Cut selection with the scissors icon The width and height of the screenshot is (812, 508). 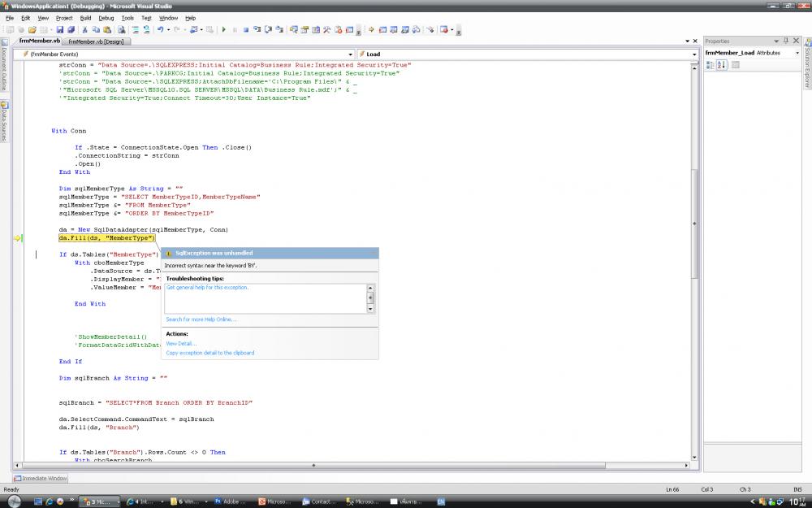(x=85, y=30)
